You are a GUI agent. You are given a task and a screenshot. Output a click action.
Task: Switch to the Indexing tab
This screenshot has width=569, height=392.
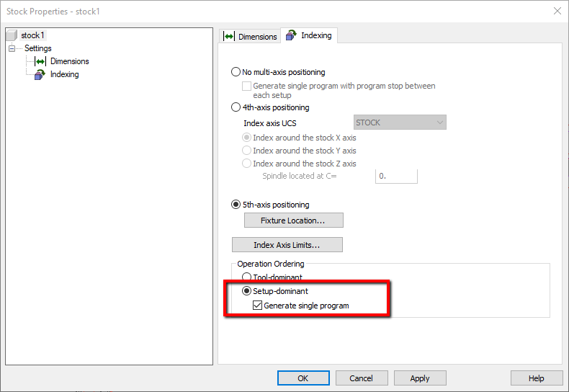[x=309, y=35]
